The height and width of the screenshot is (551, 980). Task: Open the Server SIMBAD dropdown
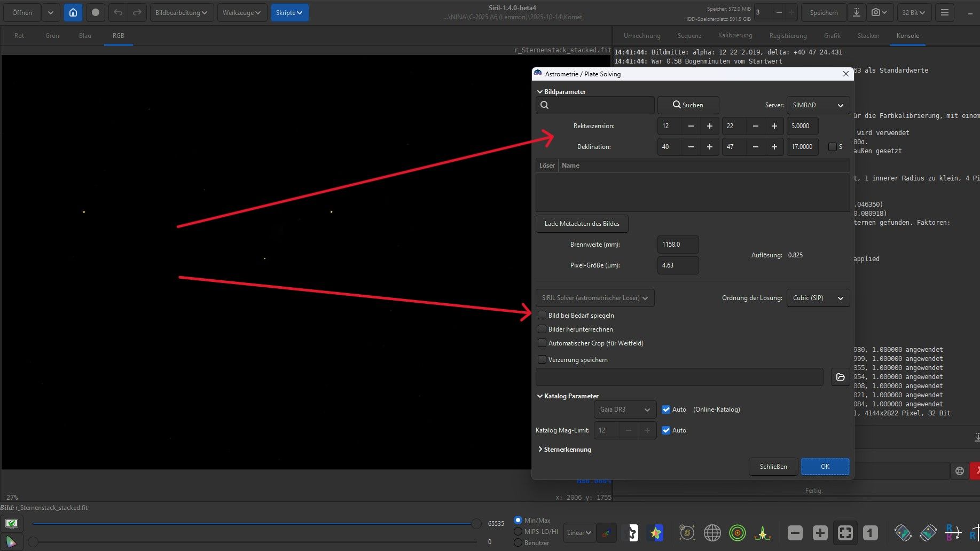pos(818,105)
